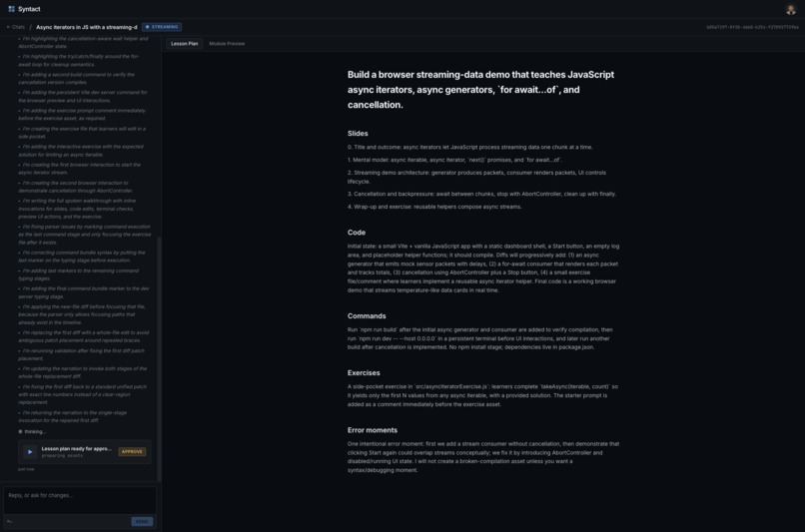Screen dimensions: 805x532
Task: Click the 'Code' section heading
Action: coord(357,233)
